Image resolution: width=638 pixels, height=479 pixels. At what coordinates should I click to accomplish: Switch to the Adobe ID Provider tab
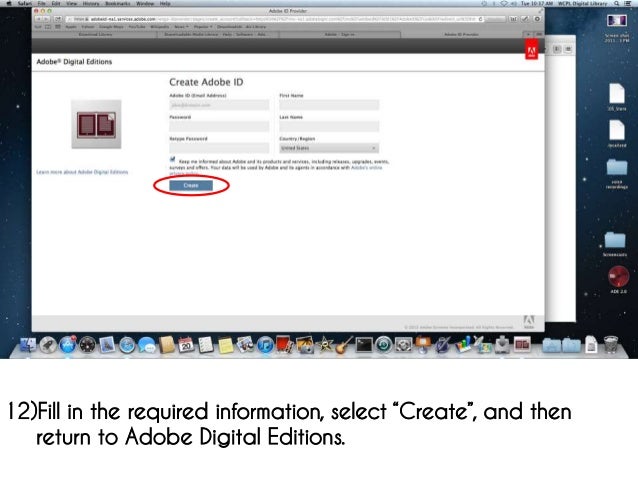click(x=461, y=35)
